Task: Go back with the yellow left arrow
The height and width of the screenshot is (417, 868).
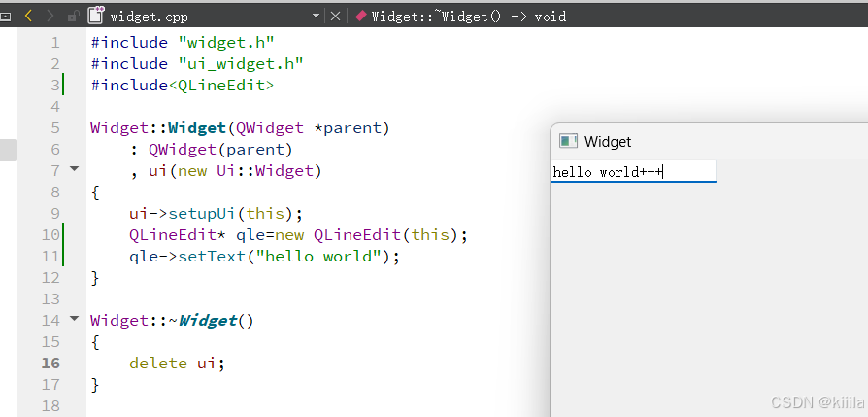Action: 29,17
